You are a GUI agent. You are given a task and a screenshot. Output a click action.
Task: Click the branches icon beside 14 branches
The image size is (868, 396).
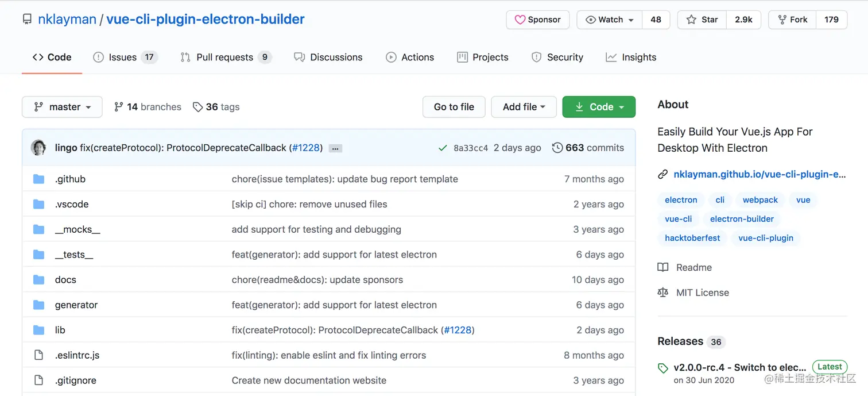[x=118, y=107]
